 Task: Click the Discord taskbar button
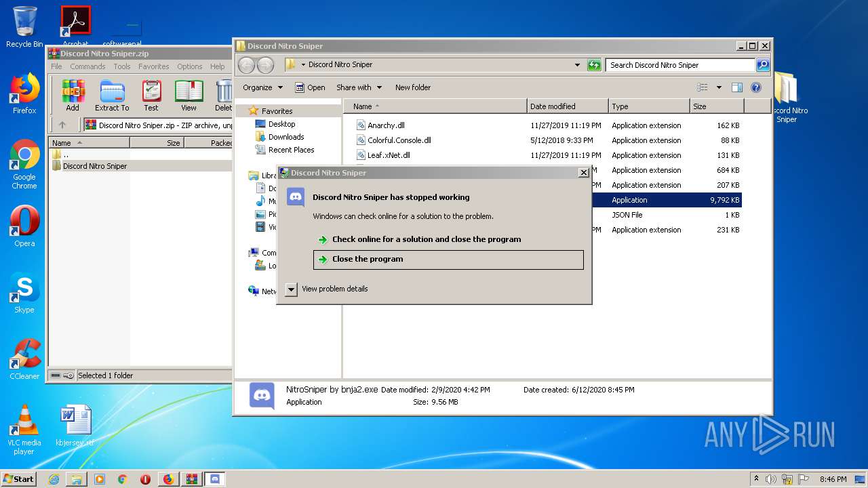tap(215, 479)
